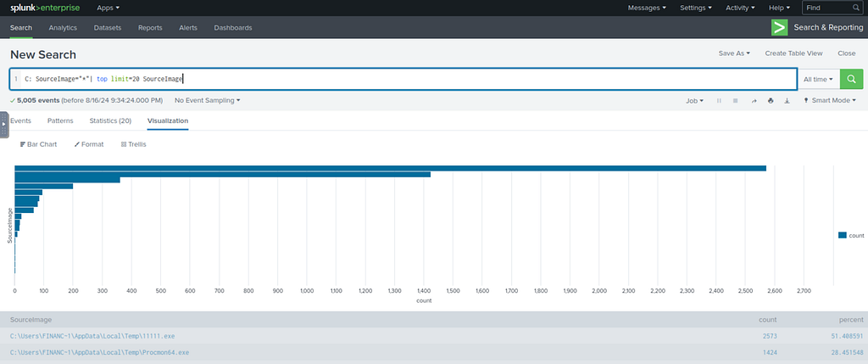Click the share job arrow icon
Viewport: 868px width, 364px height.
[754, 101]
